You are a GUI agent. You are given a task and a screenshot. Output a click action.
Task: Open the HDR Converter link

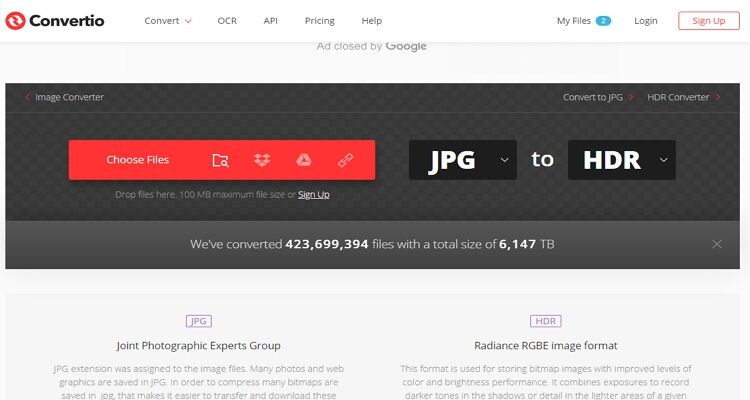pos(684,97)
